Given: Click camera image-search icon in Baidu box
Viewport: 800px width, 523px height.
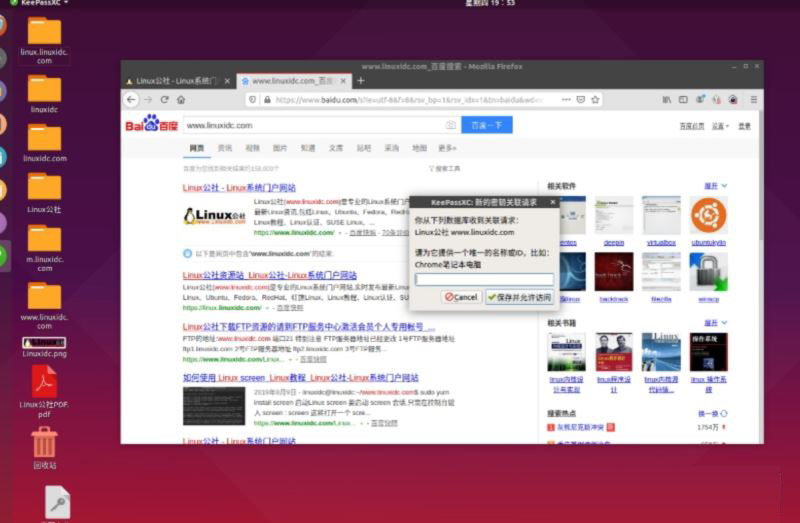Looking at the screenshot, I should [451, 125].
